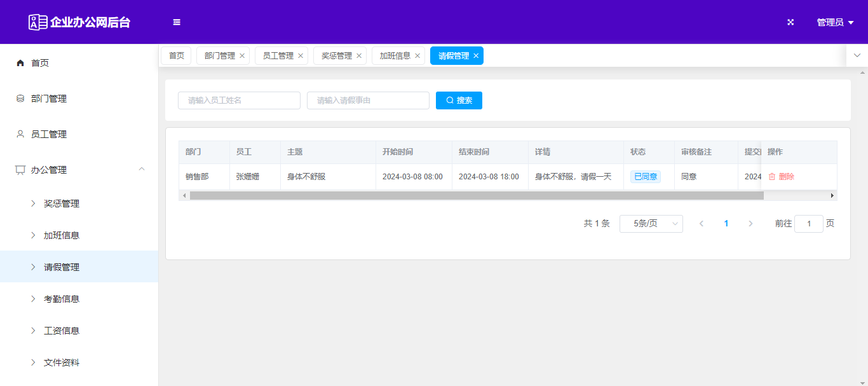Open 员工管理 in the sidebar

tap(49, 134)
